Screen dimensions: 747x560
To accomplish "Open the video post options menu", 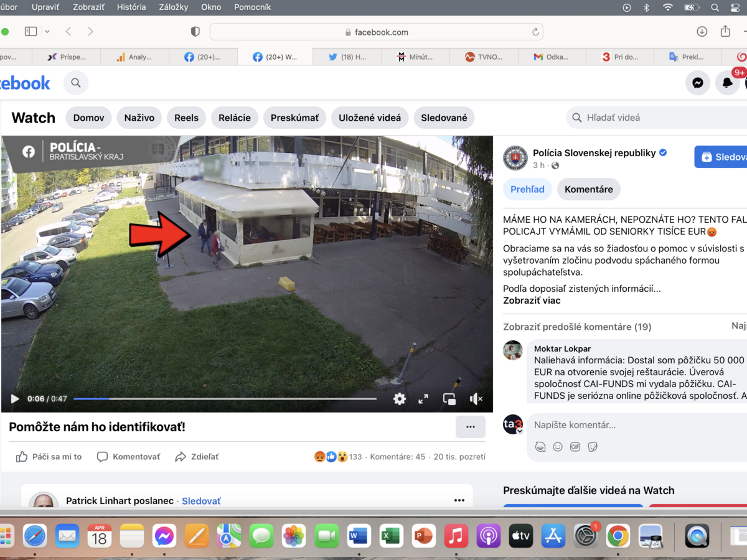I will tap(471, 427).
